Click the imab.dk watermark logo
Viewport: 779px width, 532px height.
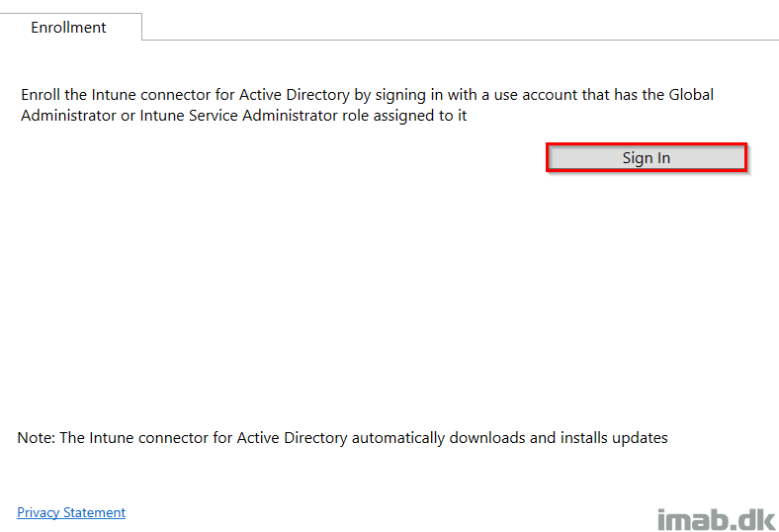[716, 519]
